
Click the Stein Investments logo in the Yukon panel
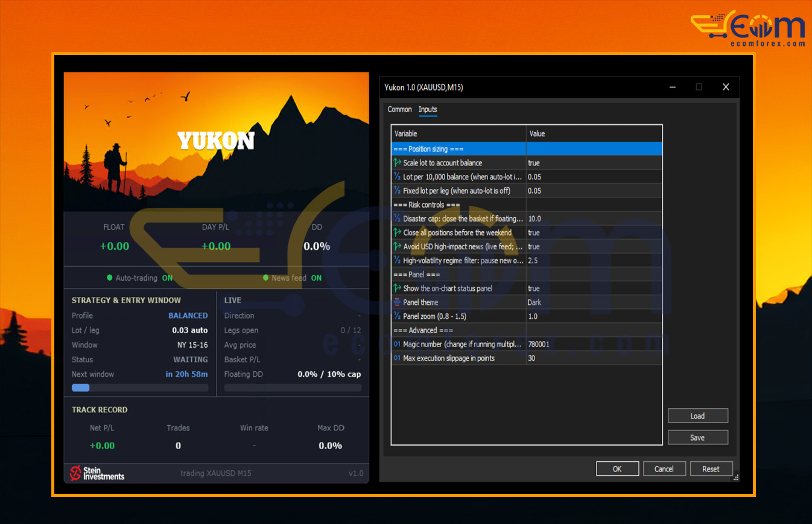[x=97, y=473]
